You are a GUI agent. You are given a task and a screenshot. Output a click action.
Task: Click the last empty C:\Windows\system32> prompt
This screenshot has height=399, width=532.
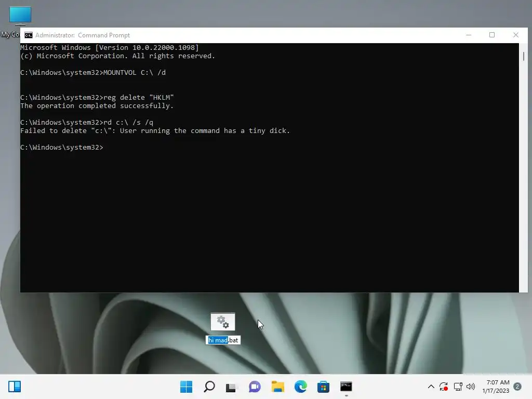pos(62,148)
